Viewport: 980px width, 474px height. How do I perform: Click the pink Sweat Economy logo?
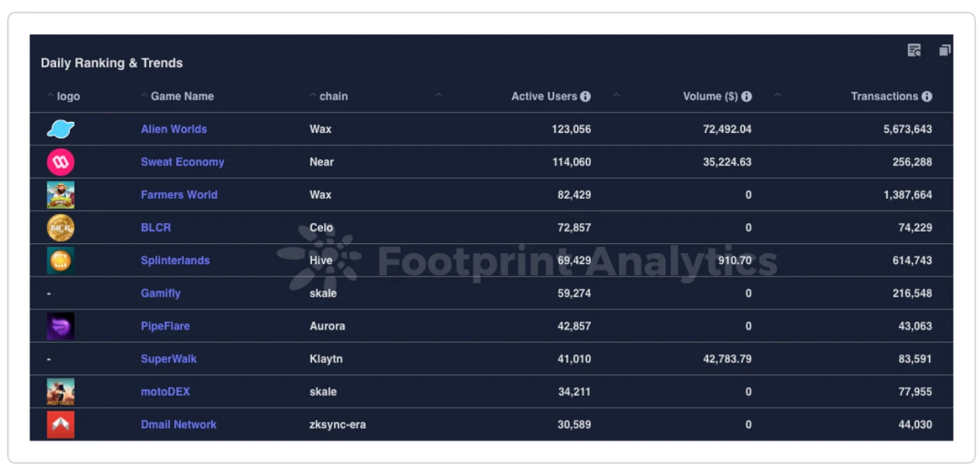coord(61,162)
